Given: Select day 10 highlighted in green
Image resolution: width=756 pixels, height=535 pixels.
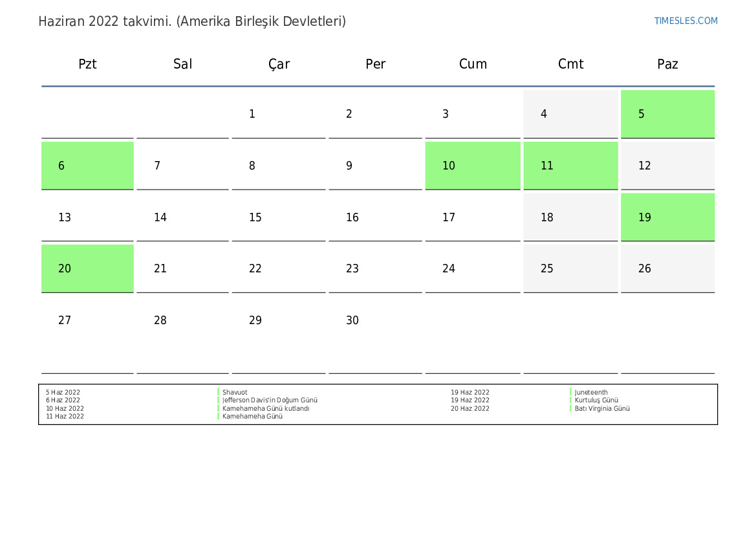Looking at the screenshot, I should pos(472,166).
